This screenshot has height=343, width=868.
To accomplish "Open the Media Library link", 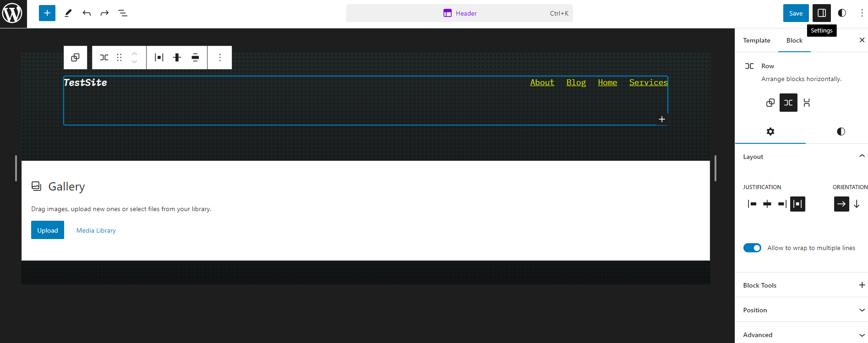I will (x=96, y=230).
